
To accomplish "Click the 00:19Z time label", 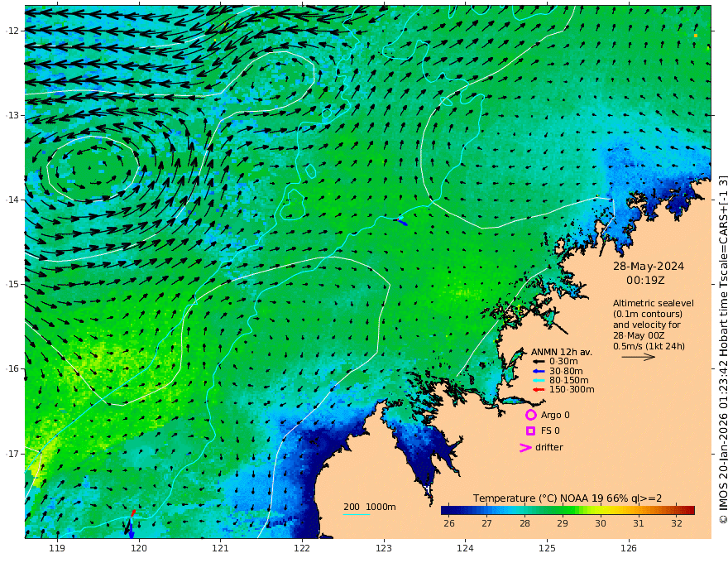I will [x=645, y=281].
